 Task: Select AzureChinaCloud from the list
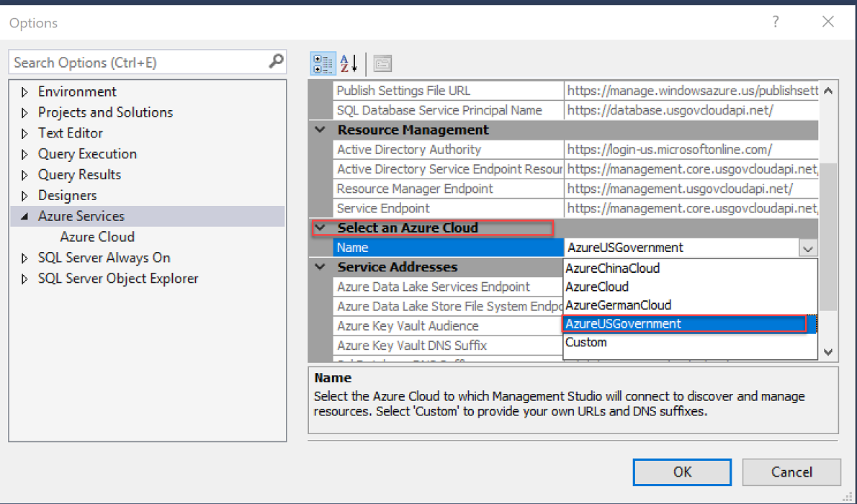coord(612,268)
